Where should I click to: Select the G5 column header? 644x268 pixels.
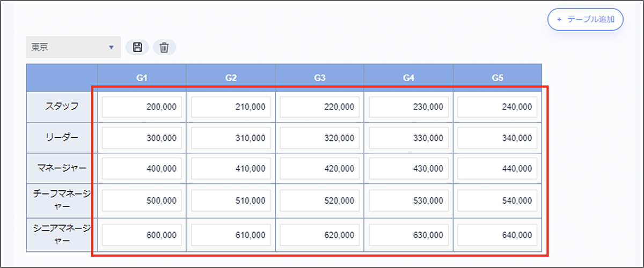point(497,78)
